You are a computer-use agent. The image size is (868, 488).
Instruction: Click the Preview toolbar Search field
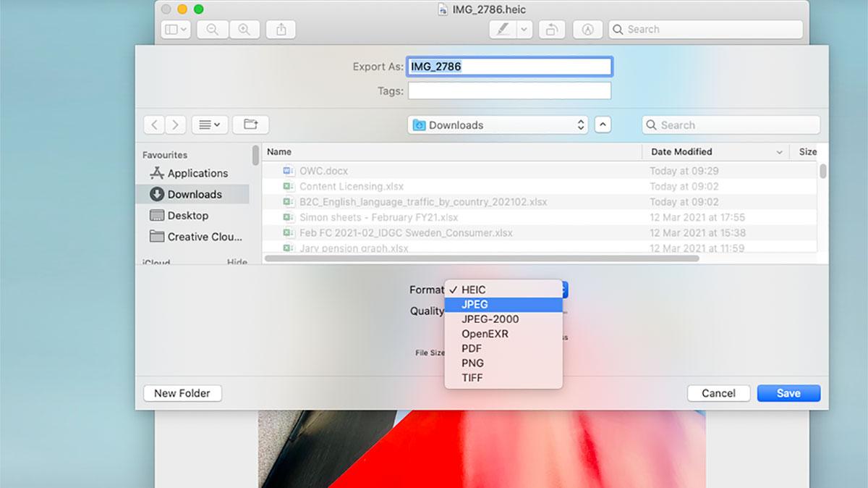click(705, 30)
